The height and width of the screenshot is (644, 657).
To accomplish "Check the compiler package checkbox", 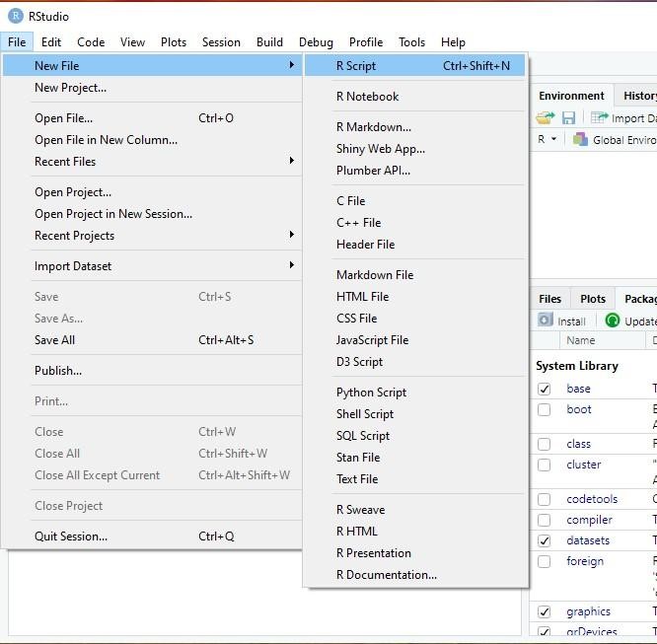I will pos(544,520).
